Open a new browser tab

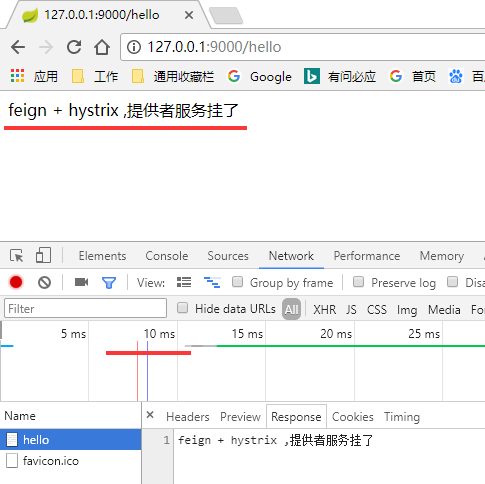[x=226, y=16]
